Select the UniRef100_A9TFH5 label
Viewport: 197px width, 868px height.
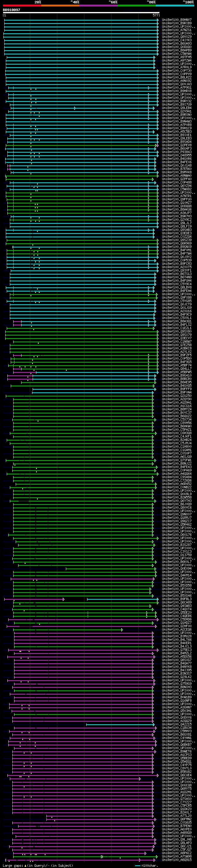(x=177, y=57)
